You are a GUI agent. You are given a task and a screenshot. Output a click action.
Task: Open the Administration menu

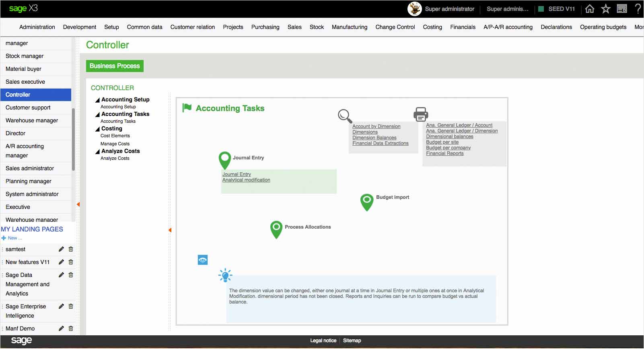(x=37, y=27)
